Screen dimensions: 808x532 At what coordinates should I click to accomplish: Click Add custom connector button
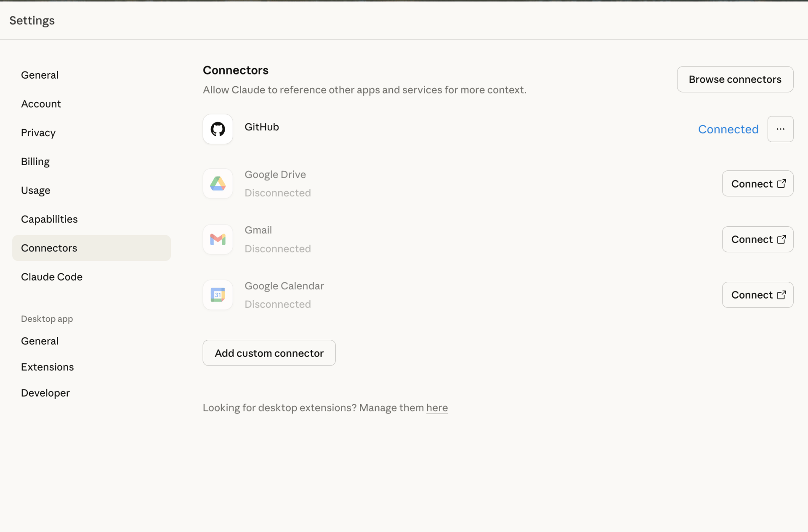click(x=269, y=353)
